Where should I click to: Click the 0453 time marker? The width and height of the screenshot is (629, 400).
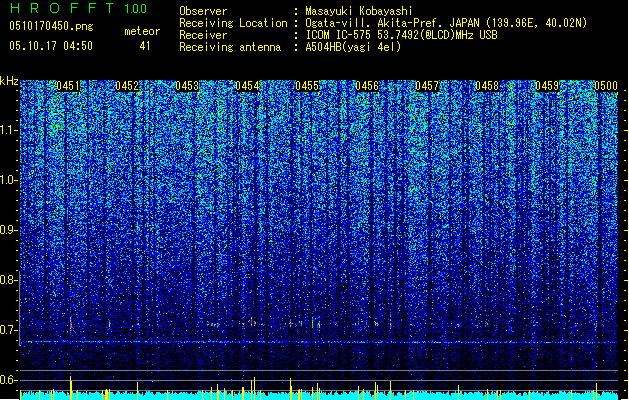[187, 86]
